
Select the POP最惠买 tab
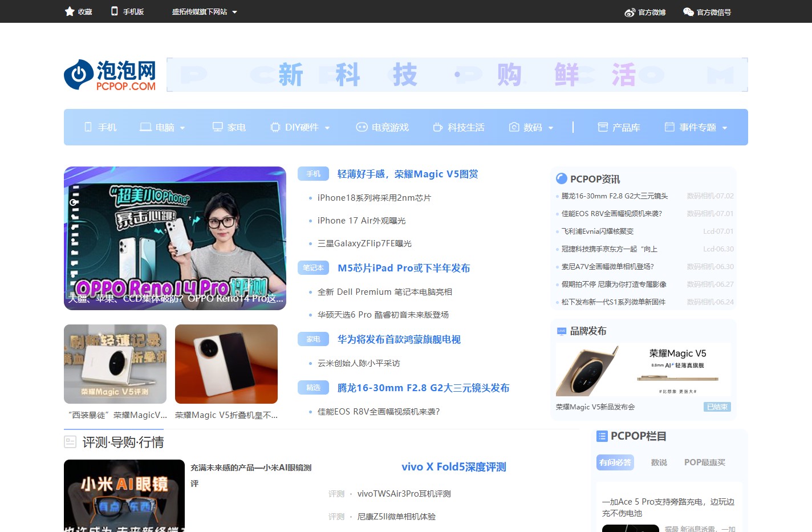click(x=705, y=462)
